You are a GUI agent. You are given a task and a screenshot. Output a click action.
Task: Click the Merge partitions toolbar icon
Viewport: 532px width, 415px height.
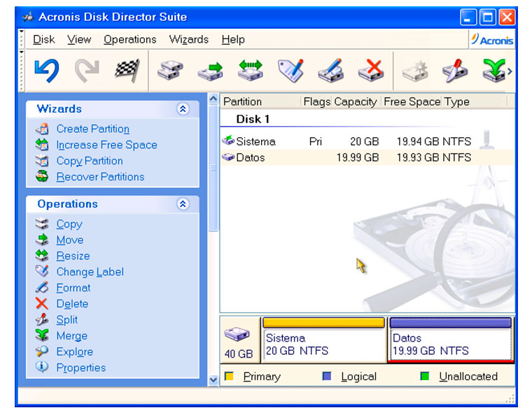click(x=494, y=71)
